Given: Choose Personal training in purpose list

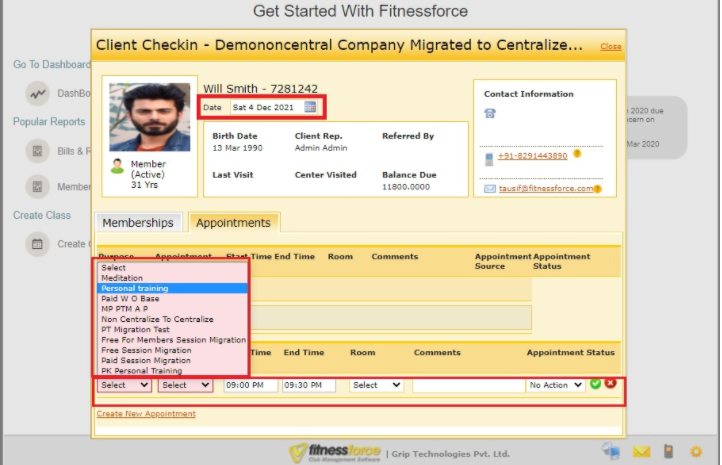Looking at the screenshot, I should [x=172, y=288].
